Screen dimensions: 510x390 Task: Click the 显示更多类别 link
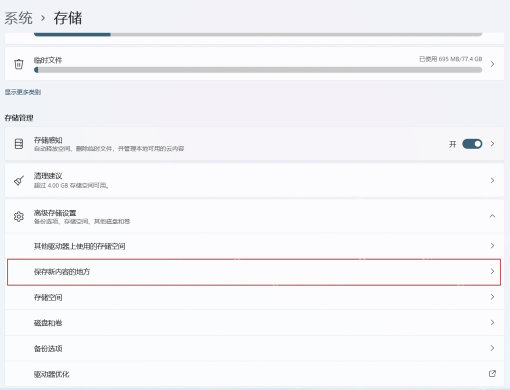(23, 92)
